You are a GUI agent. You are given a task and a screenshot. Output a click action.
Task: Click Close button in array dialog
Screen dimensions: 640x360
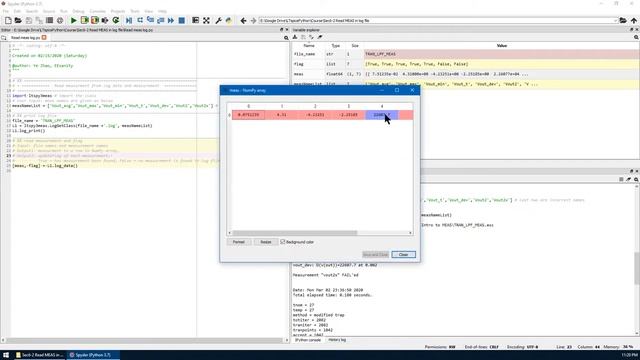pos(403,255)
